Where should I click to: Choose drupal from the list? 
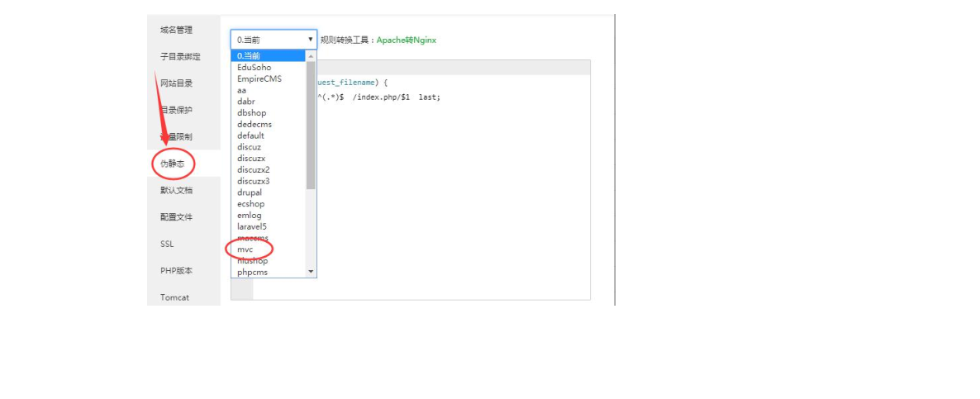point(269,192)
